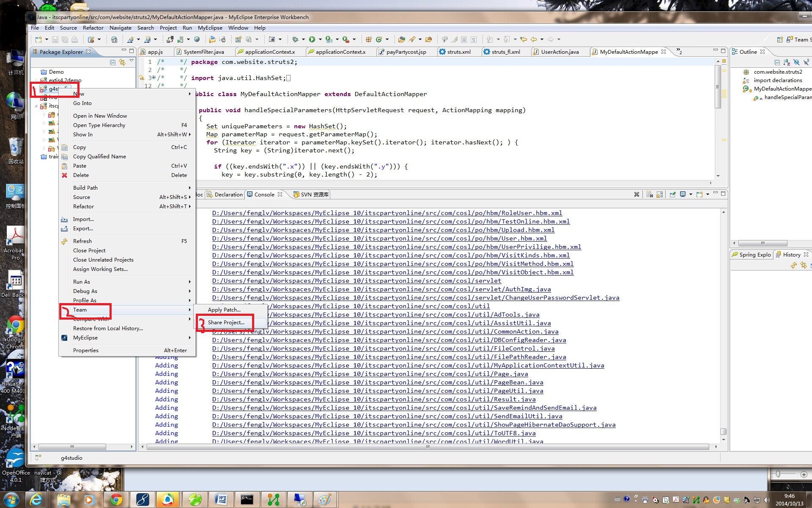The image size is (812, 508).
Task: Toggle Scroll Lock in Console view
Action: [x=659, y=194]
